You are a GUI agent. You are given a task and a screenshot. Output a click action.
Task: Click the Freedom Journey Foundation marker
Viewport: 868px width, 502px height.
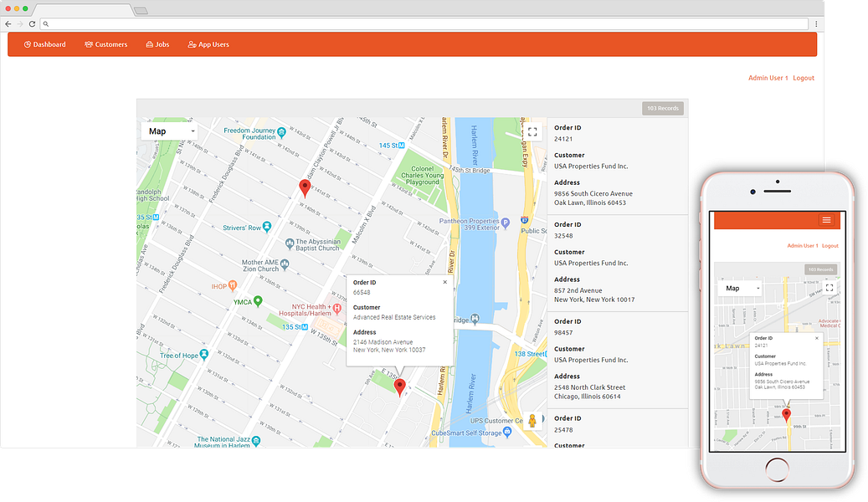[282, 132]
